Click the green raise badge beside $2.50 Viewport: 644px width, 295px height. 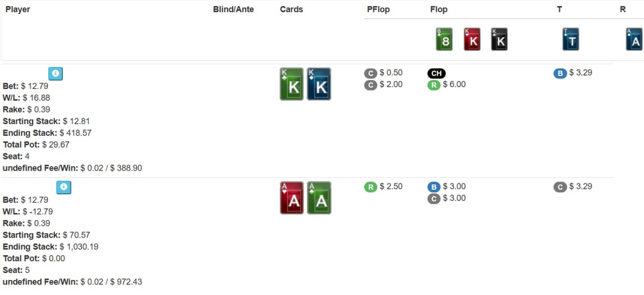pyautogui.click(x=371, y=187)
